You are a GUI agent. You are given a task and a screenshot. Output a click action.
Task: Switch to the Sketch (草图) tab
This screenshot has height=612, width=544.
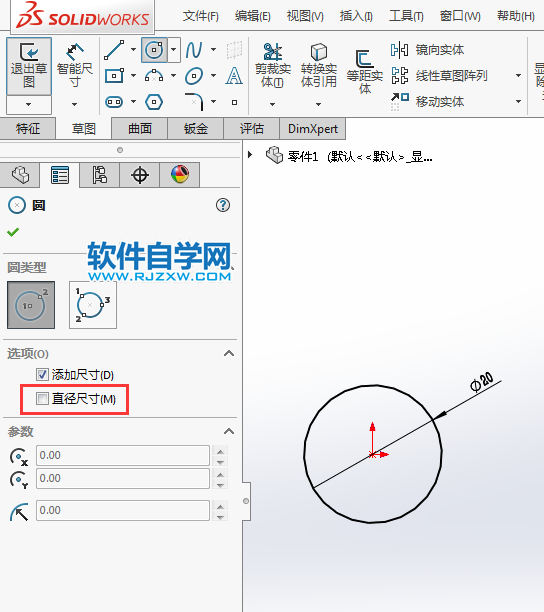click(84, 128)
